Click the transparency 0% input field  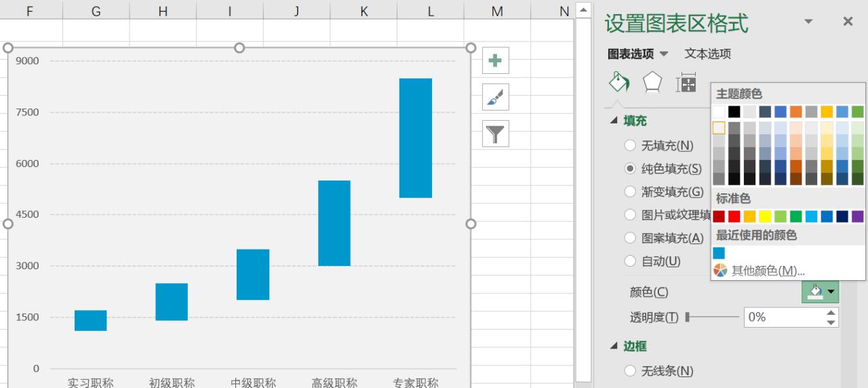tap(784, 317)
